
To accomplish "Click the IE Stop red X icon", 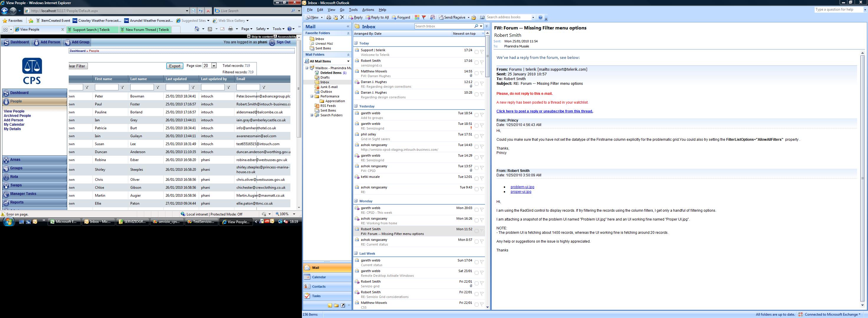I will pyautogui.click(x=208, y=11).
